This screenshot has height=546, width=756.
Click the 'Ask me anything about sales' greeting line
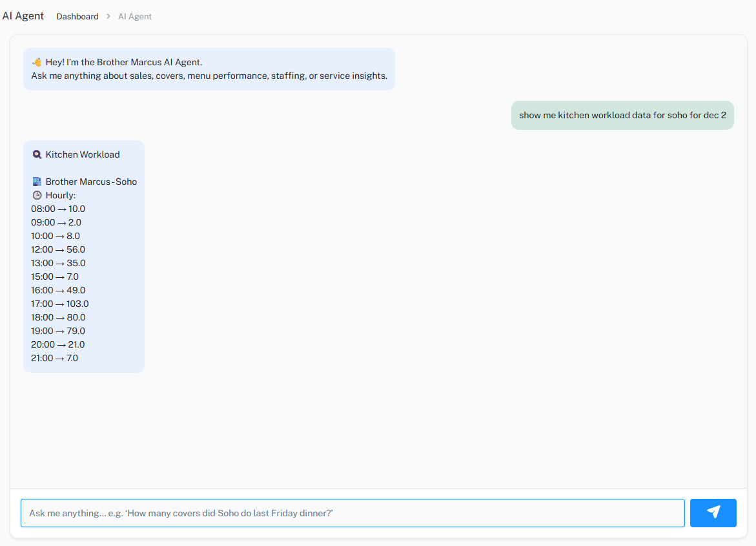(209, 76)
